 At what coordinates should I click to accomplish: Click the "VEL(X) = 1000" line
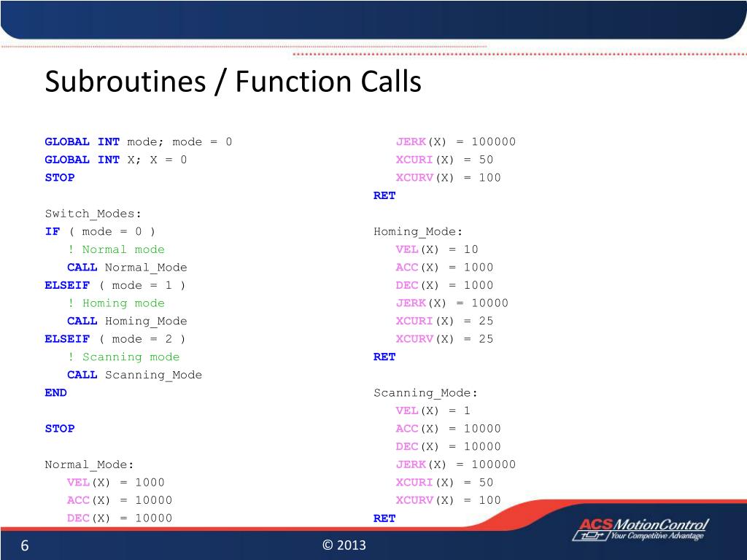pos(116,483)
